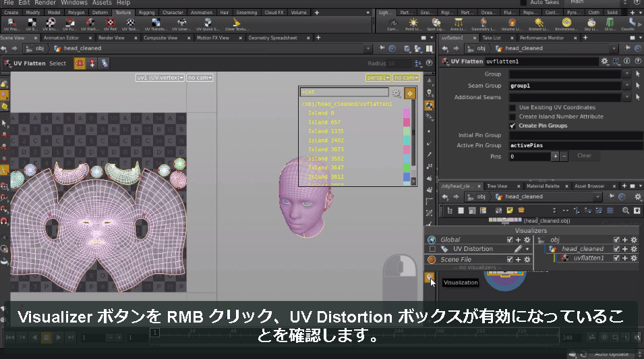Open the persp1 viewport menu
Viewport: 644px width, 359px height.
(x=378, y=78)
